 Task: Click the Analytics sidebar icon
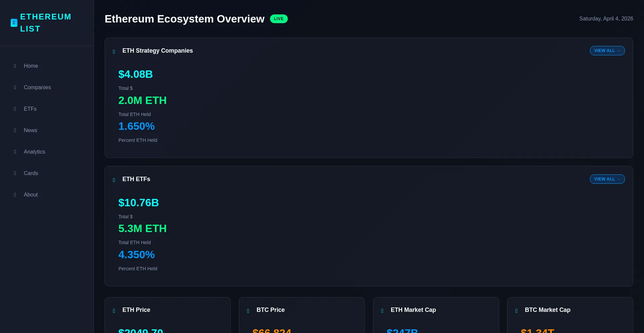click(15, 152)
